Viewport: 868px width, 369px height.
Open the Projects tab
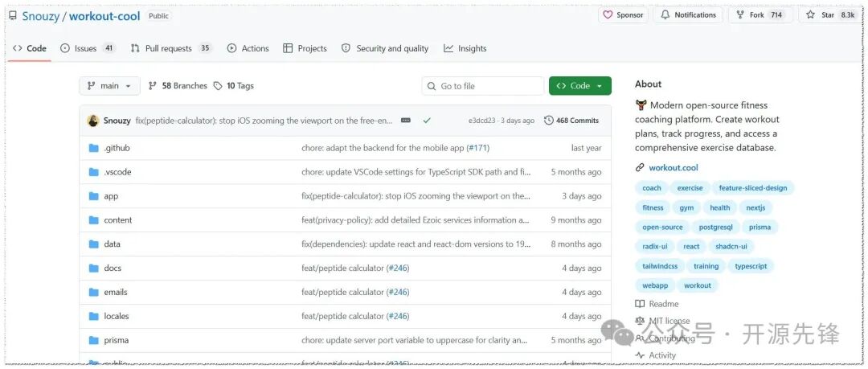click(305, 48)
